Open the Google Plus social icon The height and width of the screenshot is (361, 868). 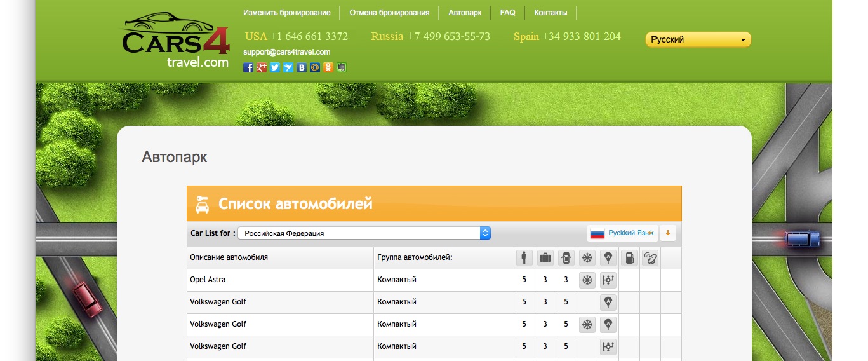(262, 67)
